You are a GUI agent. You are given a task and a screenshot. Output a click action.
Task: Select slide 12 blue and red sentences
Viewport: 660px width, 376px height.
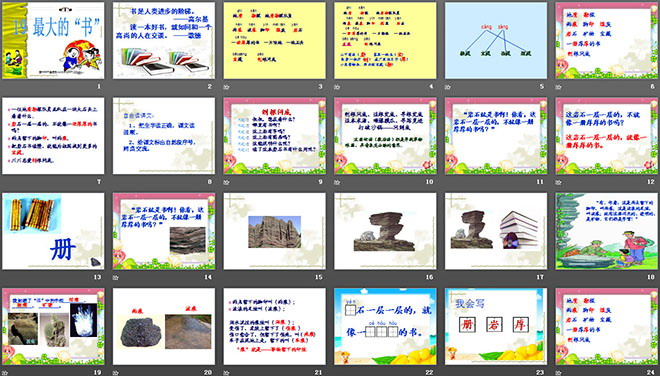(607, 136)
